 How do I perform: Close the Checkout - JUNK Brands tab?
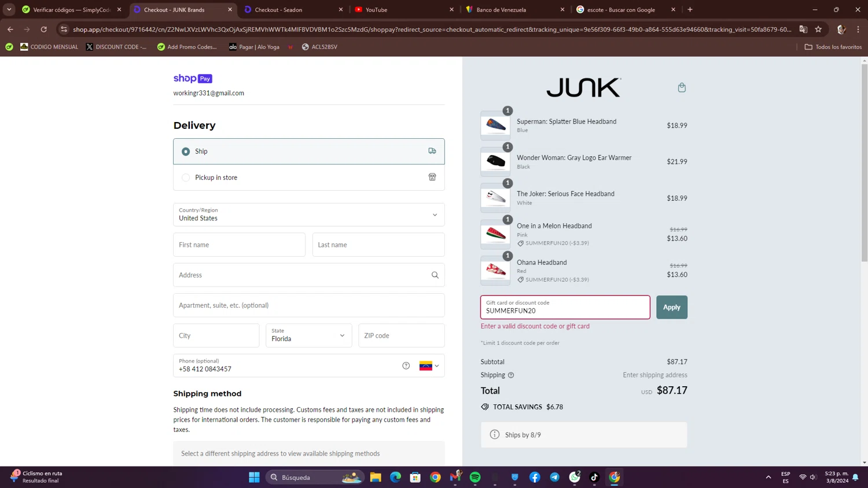pyautogui.click(x=230, y=10)
